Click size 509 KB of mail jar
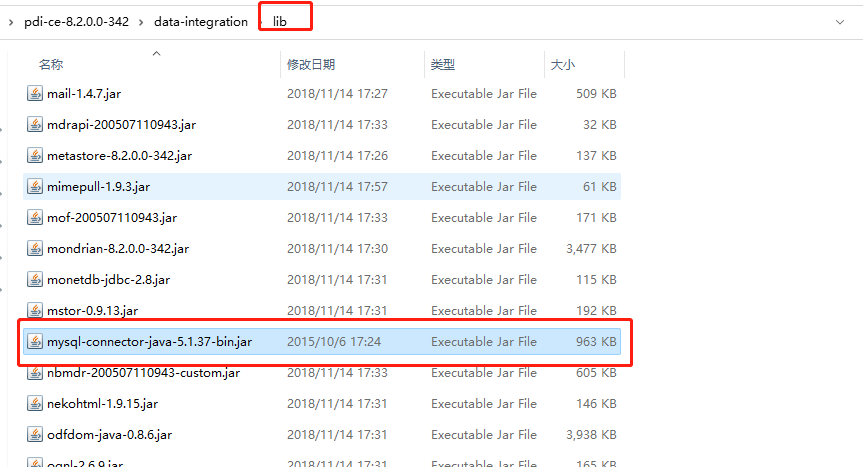Viewport: 863px width, 467px height. [x=596, y=94]
